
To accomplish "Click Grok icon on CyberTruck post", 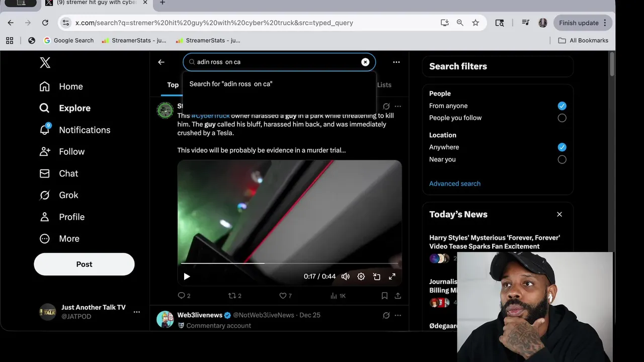I will coord(386,106).
